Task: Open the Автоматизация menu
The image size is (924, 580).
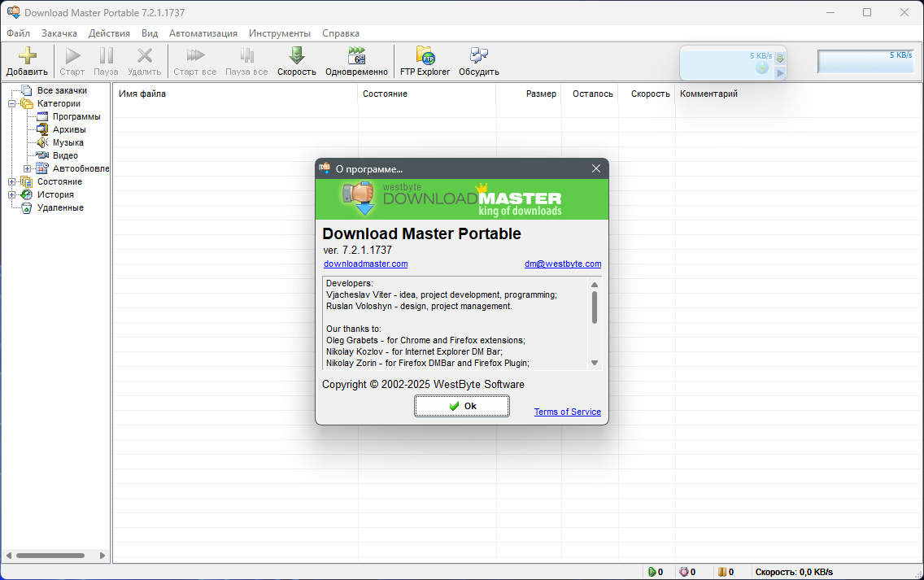Action: click(x=203, y=33)
